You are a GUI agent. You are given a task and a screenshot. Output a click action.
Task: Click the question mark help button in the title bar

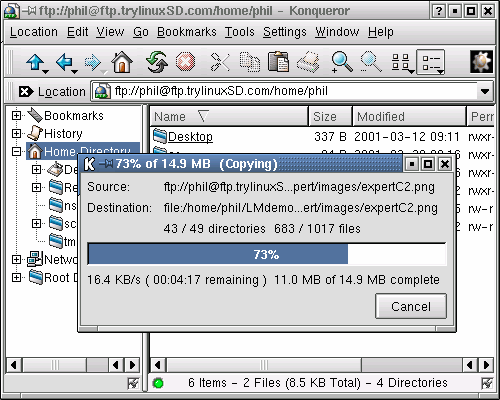coord(439,11)
